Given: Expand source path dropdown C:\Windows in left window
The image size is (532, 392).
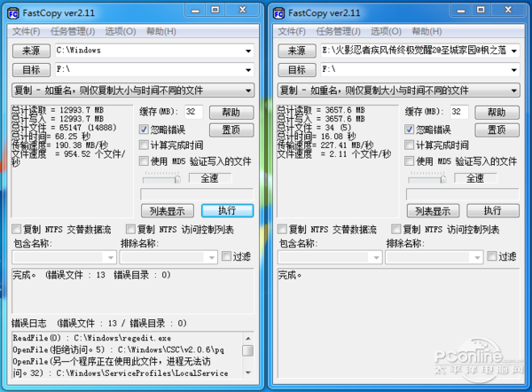Looking at the screenshot, I should [x=248, y=51].
